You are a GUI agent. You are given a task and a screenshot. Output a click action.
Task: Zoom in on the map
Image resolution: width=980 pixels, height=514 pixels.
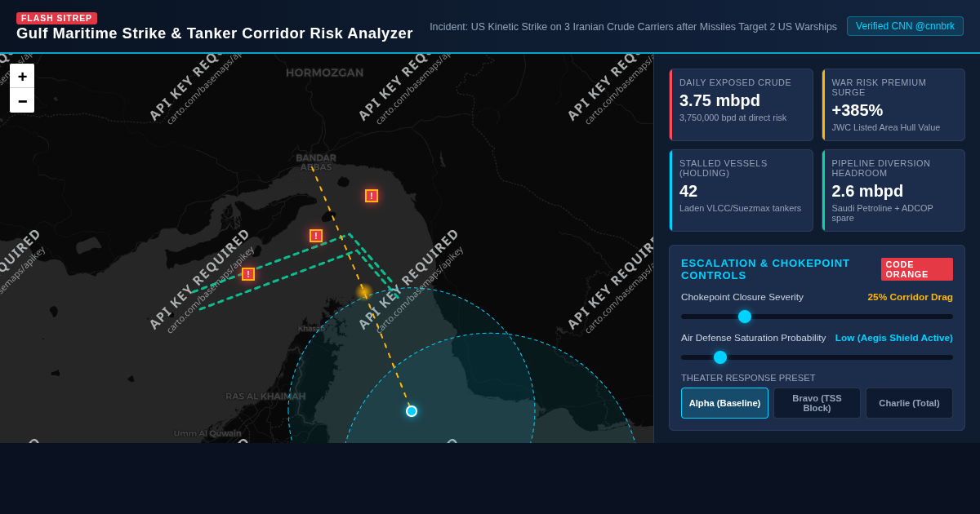pyautogui.click(x=22, y=76)
